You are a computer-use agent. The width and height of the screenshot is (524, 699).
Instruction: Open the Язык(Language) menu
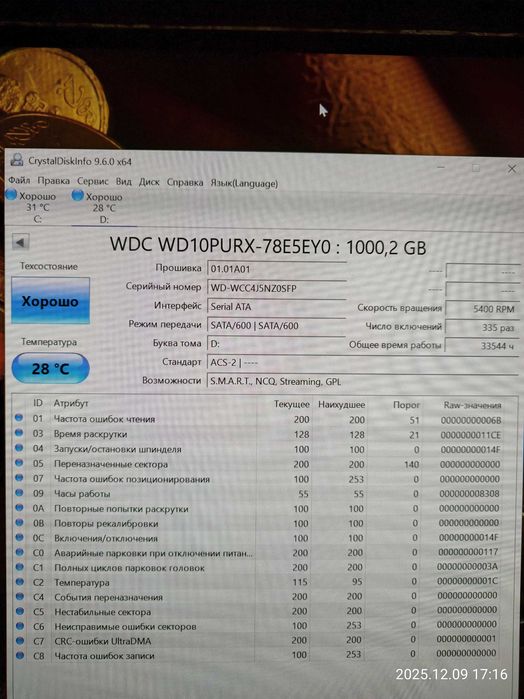(244, 183)
